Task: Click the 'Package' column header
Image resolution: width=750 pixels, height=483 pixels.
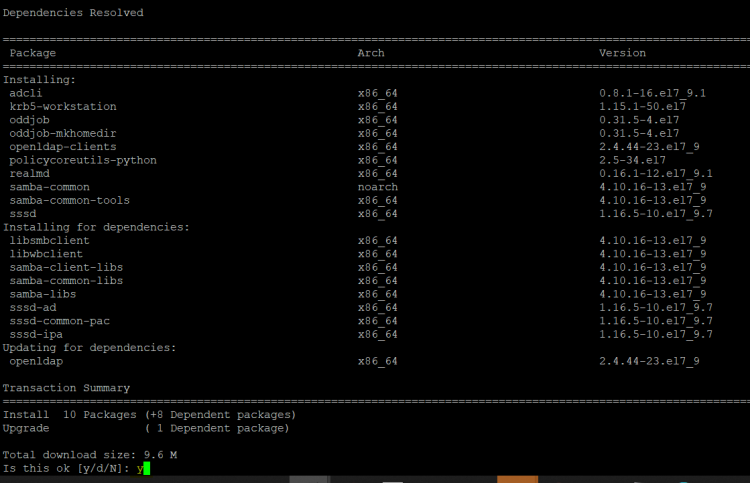Action: coord(33,53)
